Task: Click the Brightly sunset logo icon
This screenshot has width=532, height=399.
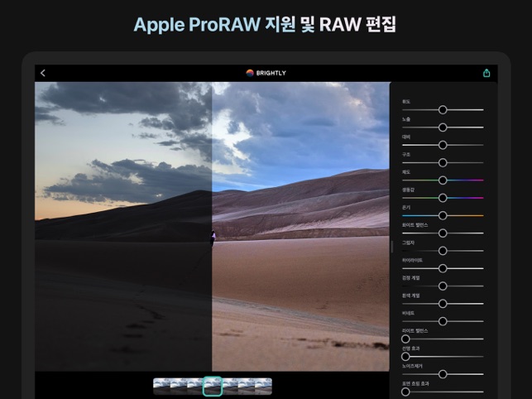Action: [250, 73]
